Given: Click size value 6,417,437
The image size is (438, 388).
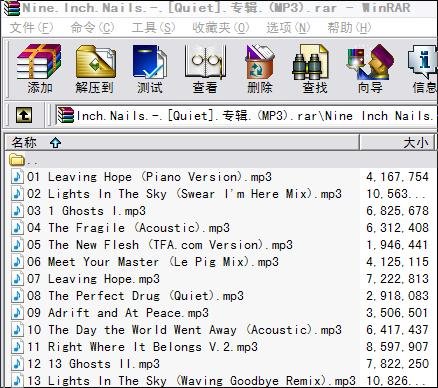Looking at the screenshot, I should [397, 330].
